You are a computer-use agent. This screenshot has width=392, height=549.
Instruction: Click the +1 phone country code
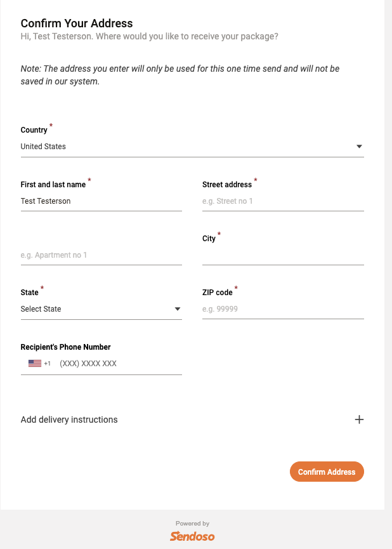[48, 364]
